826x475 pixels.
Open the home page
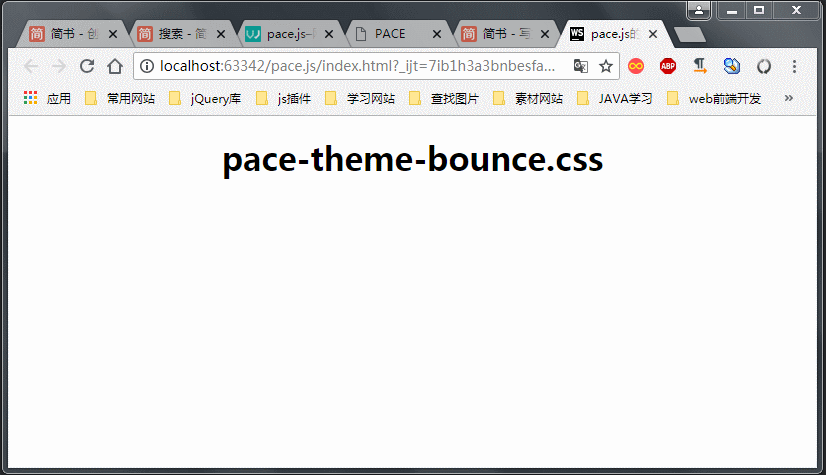point(115,66)
